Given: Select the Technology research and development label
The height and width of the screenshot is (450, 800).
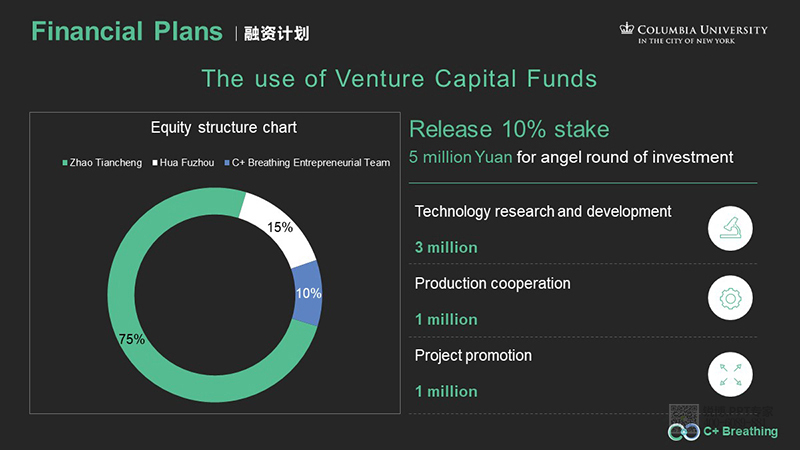Looking at the screenshot, I should 543,212.
